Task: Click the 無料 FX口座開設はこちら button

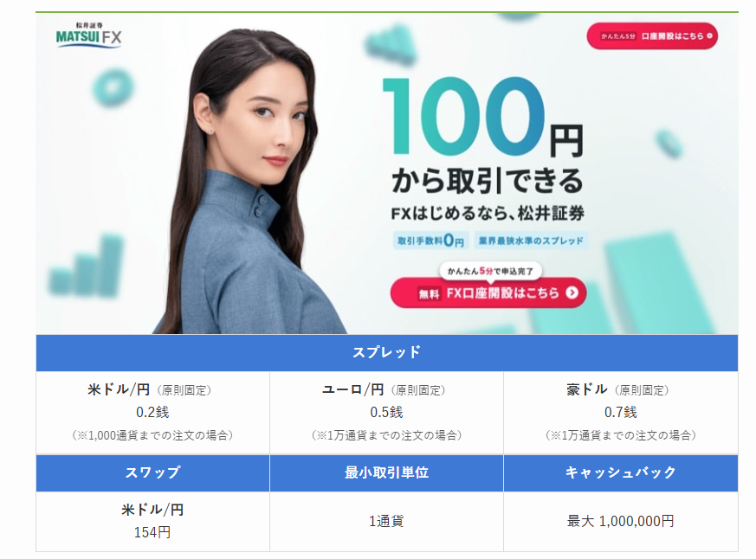Action: pos(488,292)
